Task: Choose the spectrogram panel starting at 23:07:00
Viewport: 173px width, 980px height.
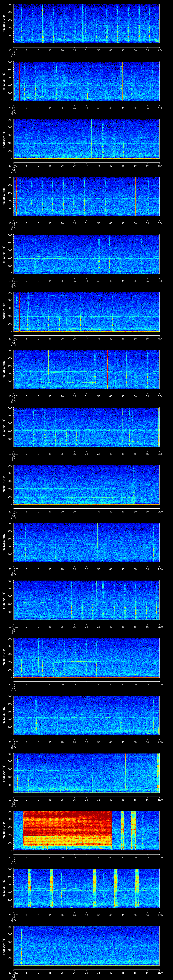Action: click(87, 369)
